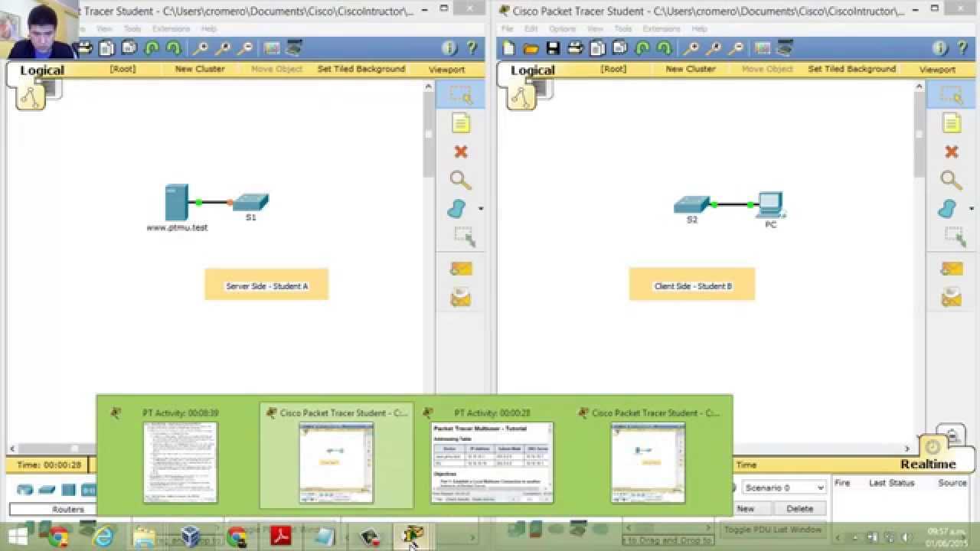Click Network Information icon in right window
The height and width of the screenshot is (551, 980).
click(x=940, y=48)
